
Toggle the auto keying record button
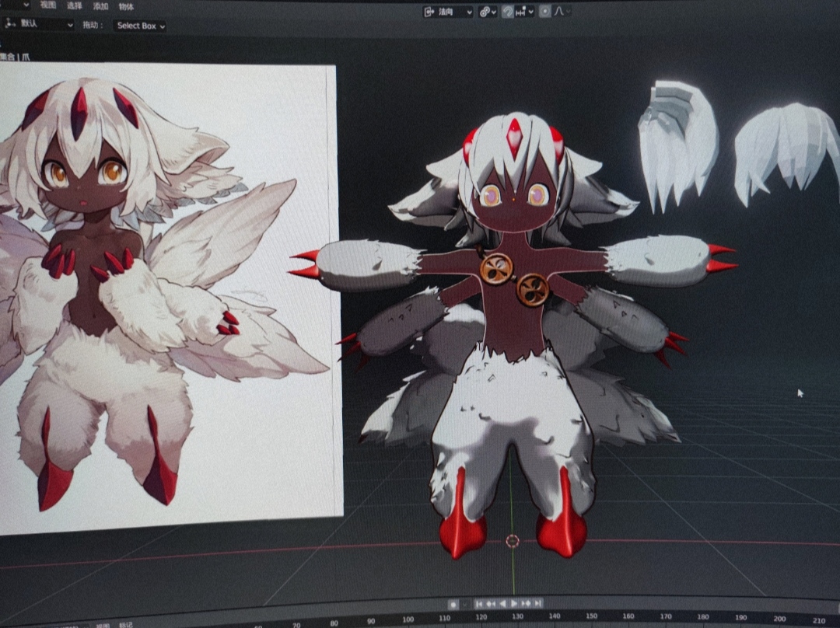pos(453,605)
